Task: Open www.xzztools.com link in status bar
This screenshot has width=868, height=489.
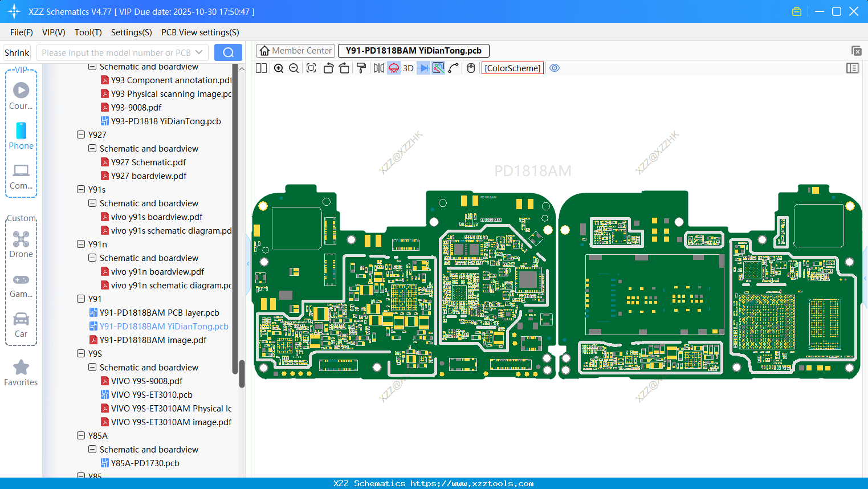Action: pos(472,483)
